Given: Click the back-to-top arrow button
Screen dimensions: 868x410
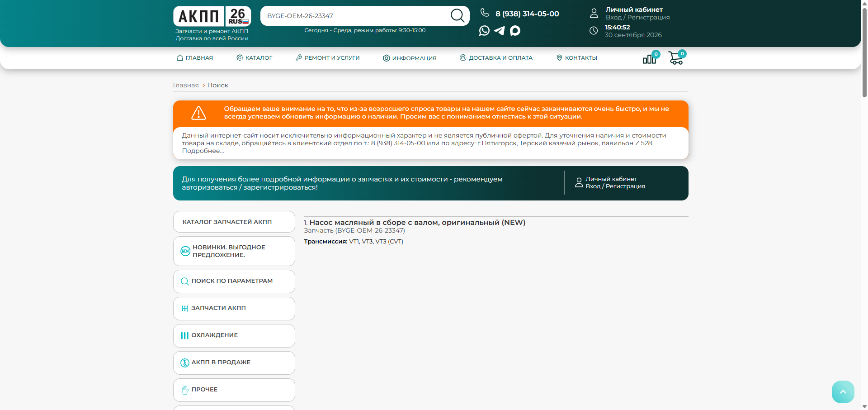Looking at the screenshot, I should coord(843,392).
